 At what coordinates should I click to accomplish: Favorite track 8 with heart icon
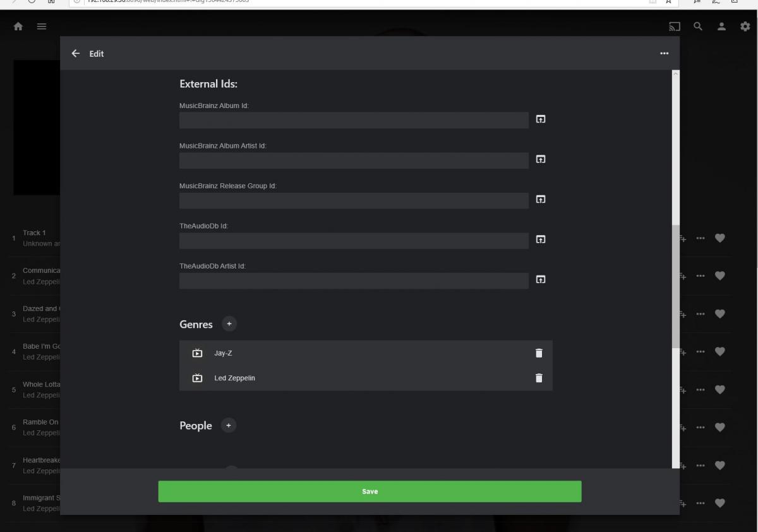pyautogui.click(x=719, y=504)
